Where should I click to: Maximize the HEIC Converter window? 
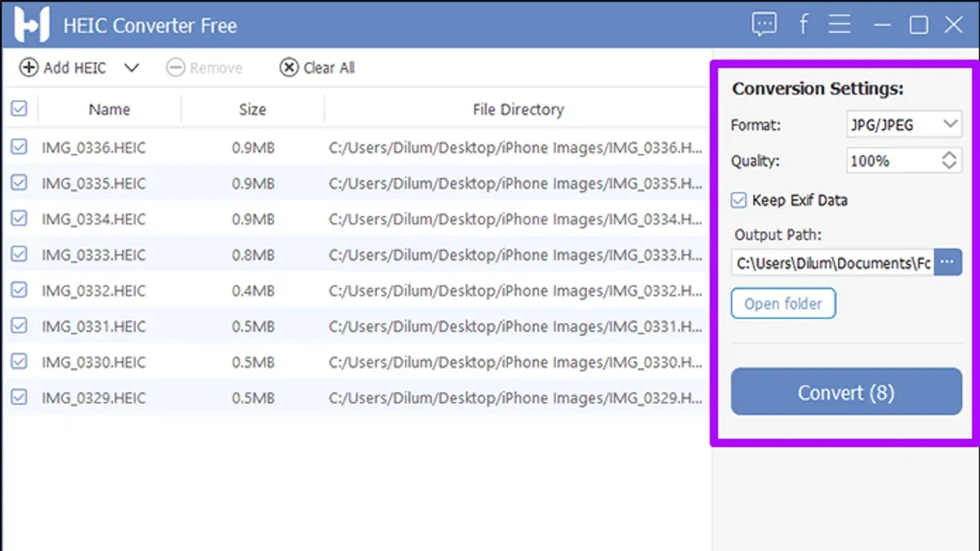click(919, 25)
